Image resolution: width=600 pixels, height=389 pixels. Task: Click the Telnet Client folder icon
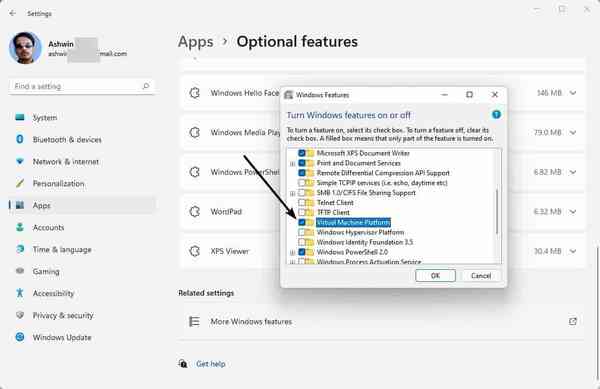click(310, 202)
